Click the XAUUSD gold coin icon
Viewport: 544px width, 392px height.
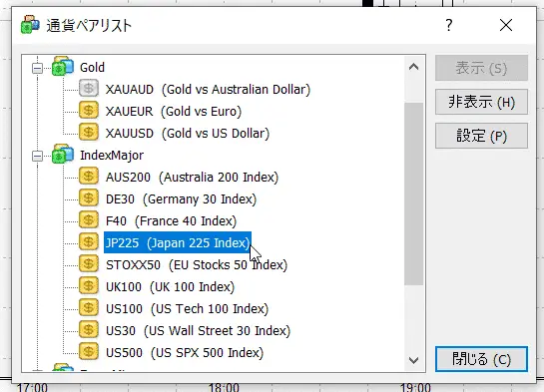[x=89, y=133]
